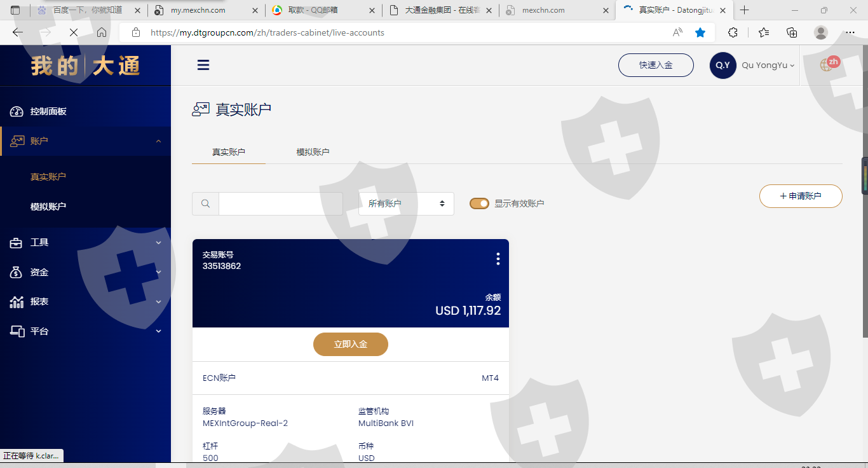Toggle the 显示有效账户 switch
Screen dimensions: 868x468
point(479,203)
